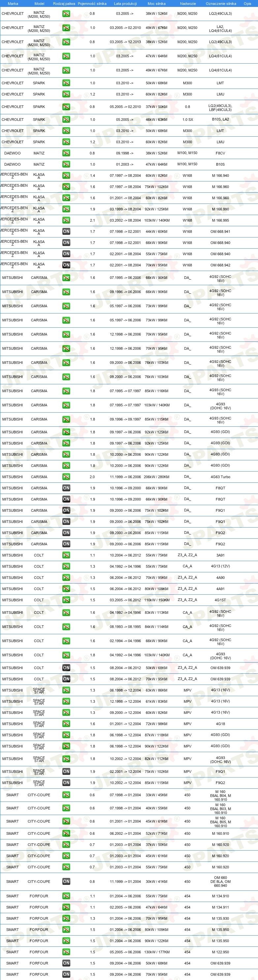Image resolution: width=258 pixels, height=980 pixels.
Task: Click petrol icon for Chevrolet Matiz ending 12.2013
Action: [66, 42]
